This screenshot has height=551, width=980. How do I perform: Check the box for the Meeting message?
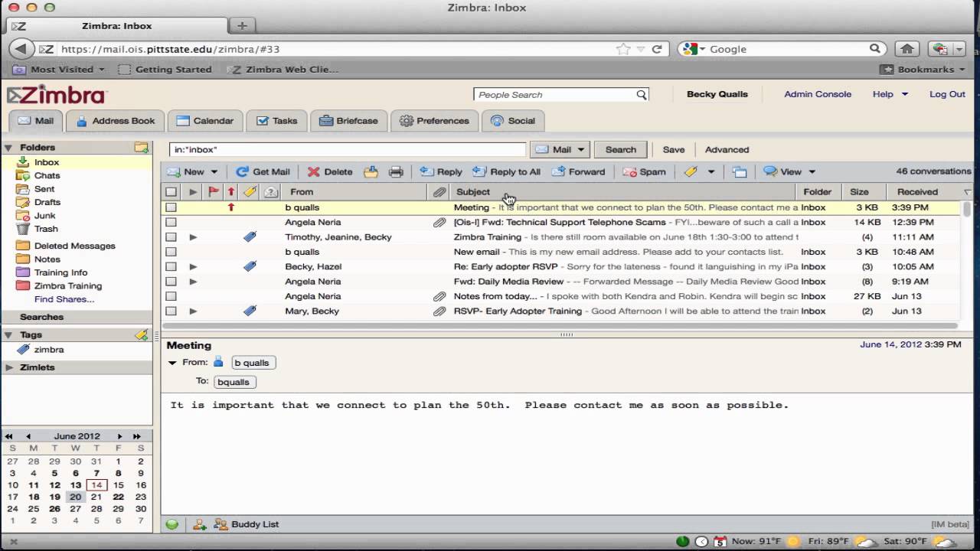pos(171,207)
